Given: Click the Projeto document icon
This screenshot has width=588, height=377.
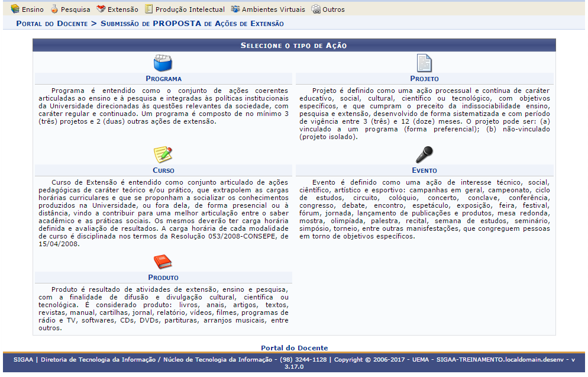Looking at the screenshot, I should pos(424,63).
